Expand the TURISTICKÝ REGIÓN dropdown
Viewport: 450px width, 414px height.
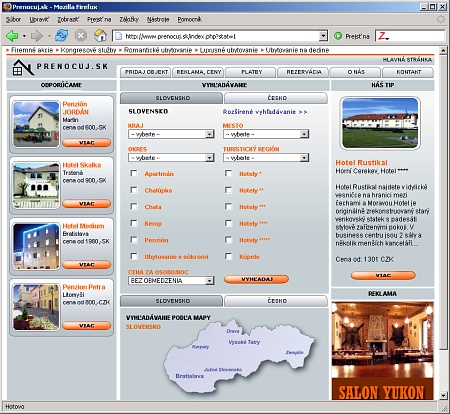[x=266, y=158]
